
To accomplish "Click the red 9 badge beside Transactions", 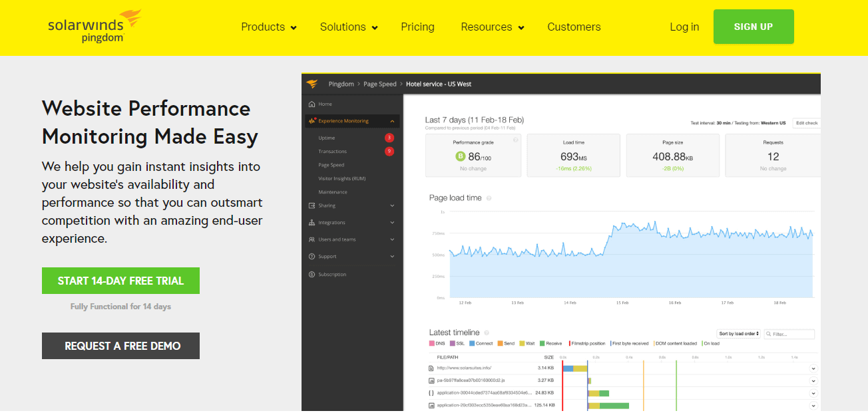I will click(x=389, y=152).
